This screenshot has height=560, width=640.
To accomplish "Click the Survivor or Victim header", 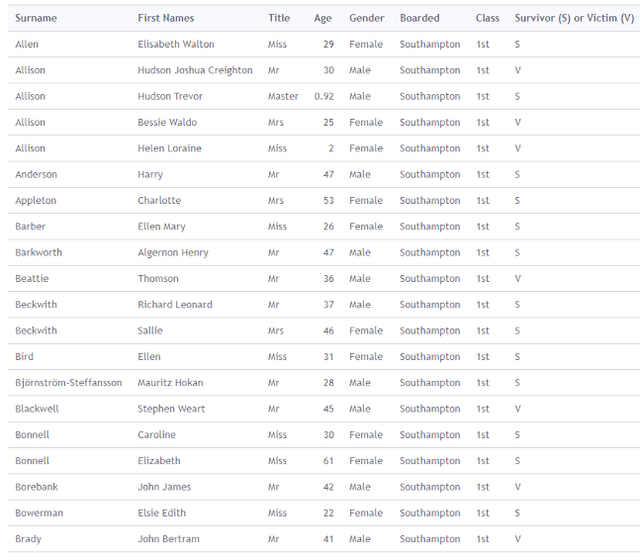I will 574,18.
